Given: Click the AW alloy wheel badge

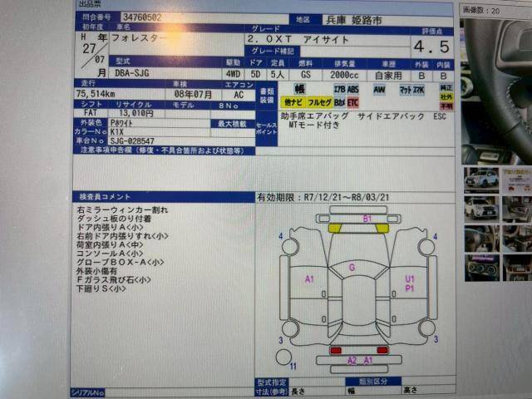Looking at the screenshot, I should [379, 88].
